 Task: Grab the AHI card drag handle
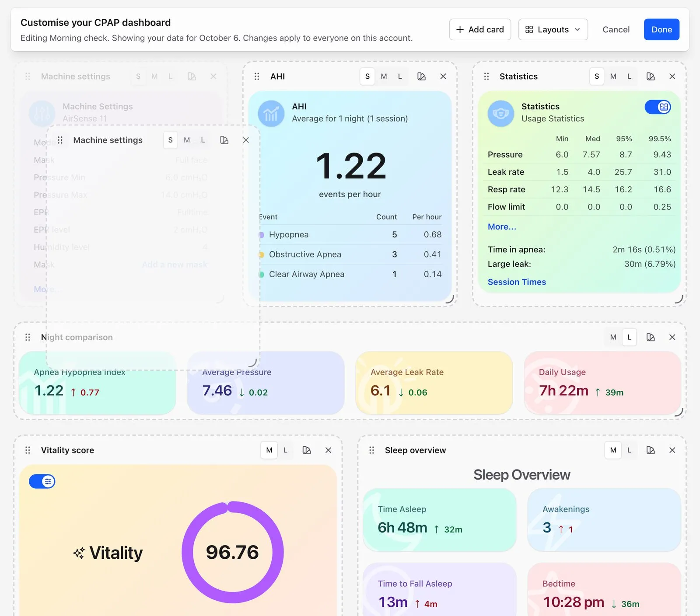point(257,77)
